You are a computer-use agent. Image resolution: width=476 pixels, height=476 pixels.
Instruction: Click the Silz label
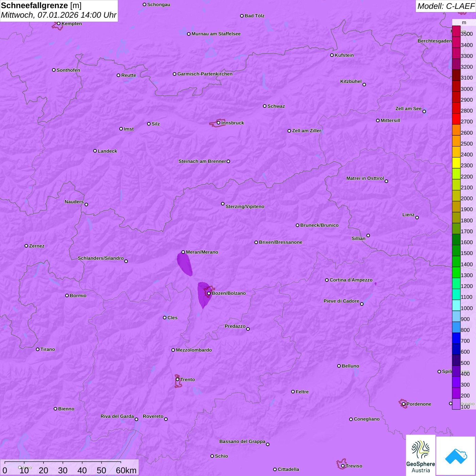click(156, 124)
